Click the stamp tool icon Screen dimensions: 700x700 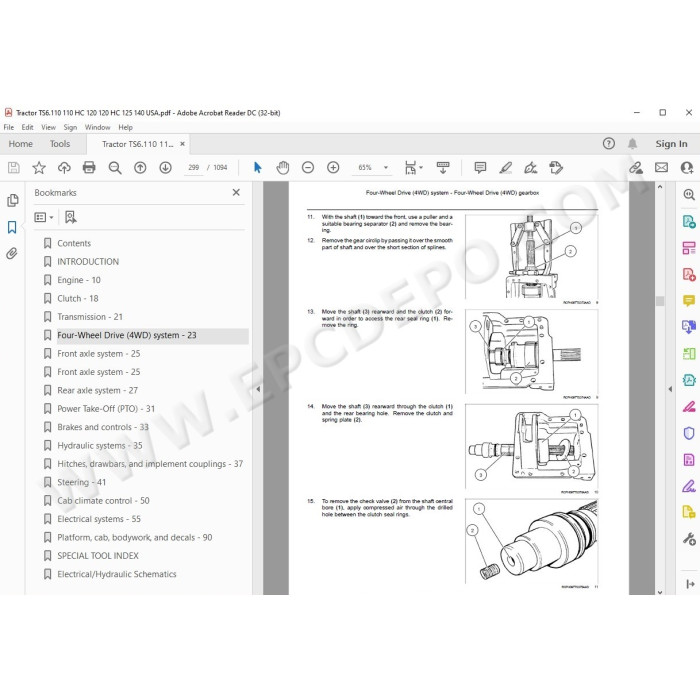[556, 168]
